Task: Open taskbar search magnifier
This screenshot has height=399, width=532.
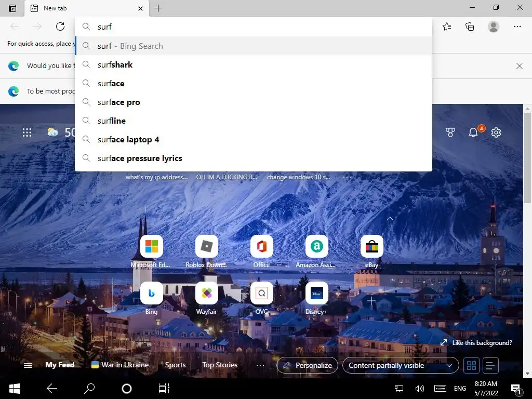Action: [x=89, y=389]
